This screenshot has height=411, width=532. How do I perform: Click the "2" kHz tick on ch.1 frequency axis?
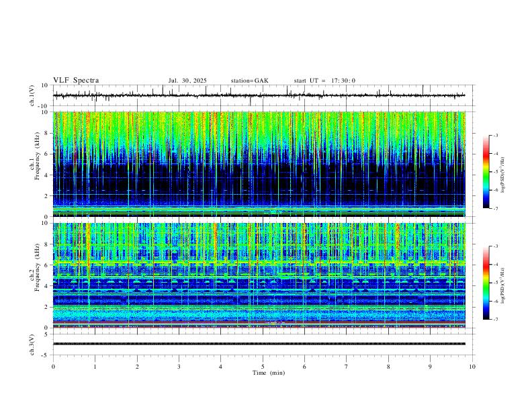pyautogui.click(x=46, y=196)
